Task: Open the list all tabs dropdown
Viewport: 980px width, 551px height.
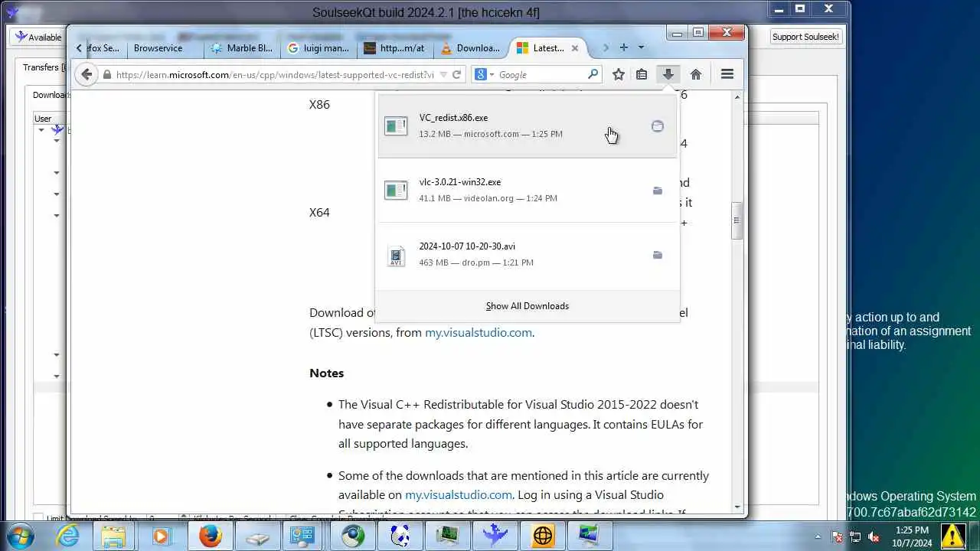Action: coord(641,47)
